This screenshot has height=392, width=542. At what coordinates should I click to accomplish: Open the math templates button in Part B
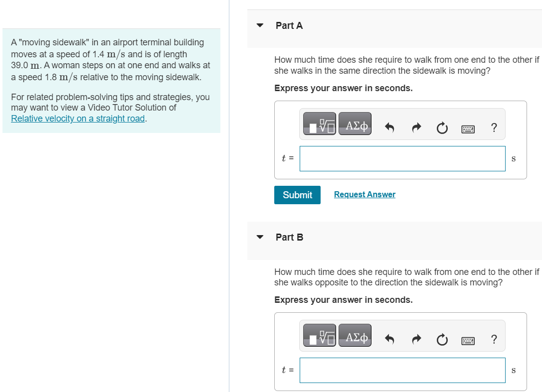[320, 335]
